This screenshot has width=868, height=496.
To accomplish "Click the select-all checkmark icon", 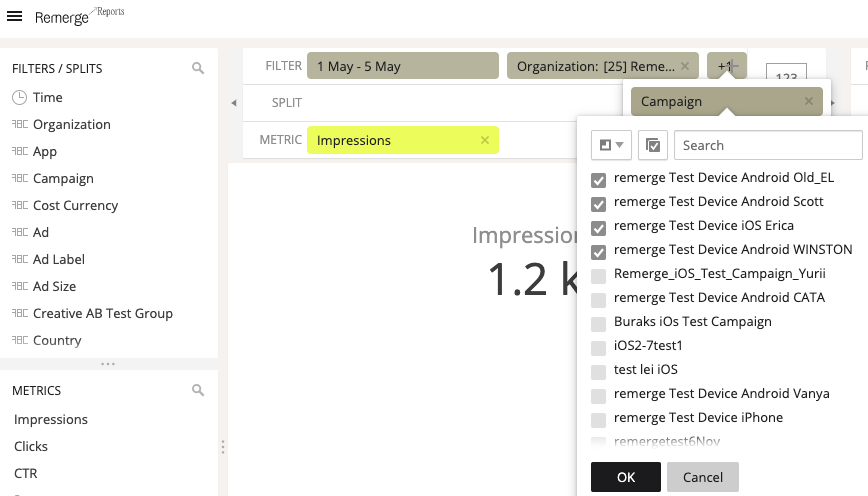I will pyautogui.click(x=652, y=146).
